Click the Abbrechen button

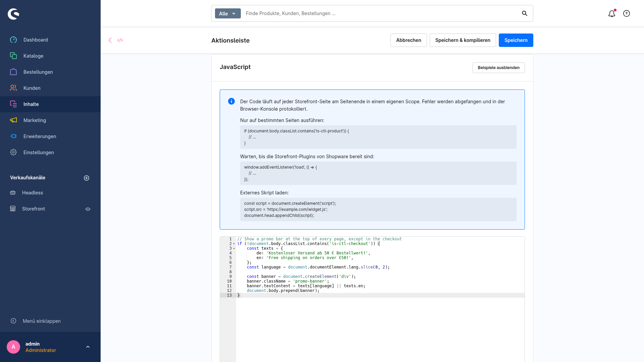[409, 40]
